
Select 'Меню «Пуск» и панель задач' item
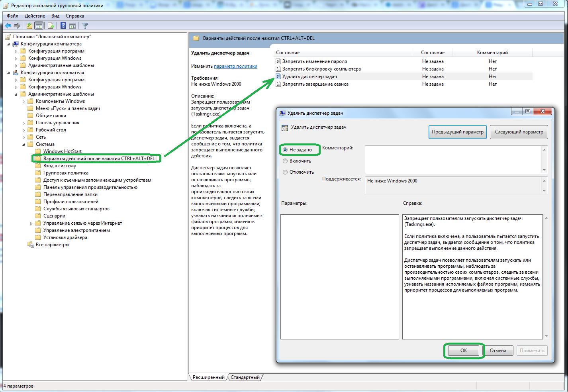coord(68,108)
